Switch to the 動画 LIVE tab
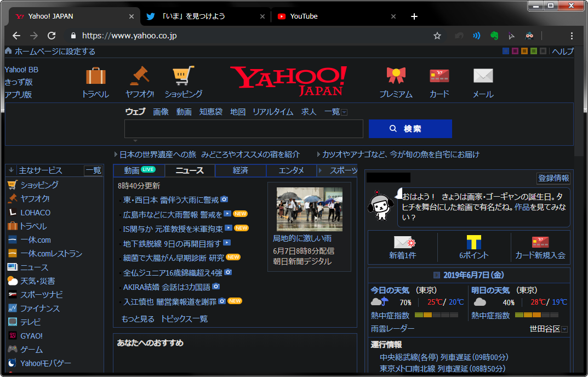The height and width of the screenshot is (377, 588). coord(139,170)
